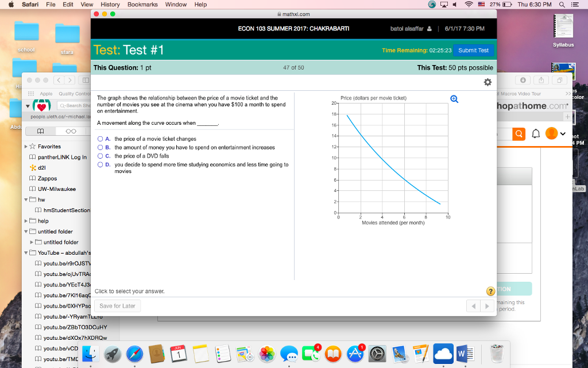Open Safari compass icon in the Dock
588x368 pixels.
click(134, 354)
